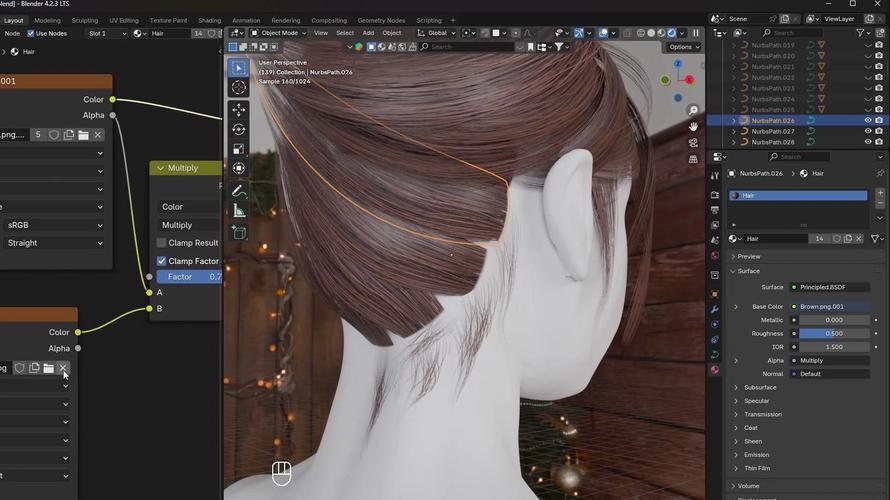
Task: Open the Output properties tab icon
Action: [715, 210]
